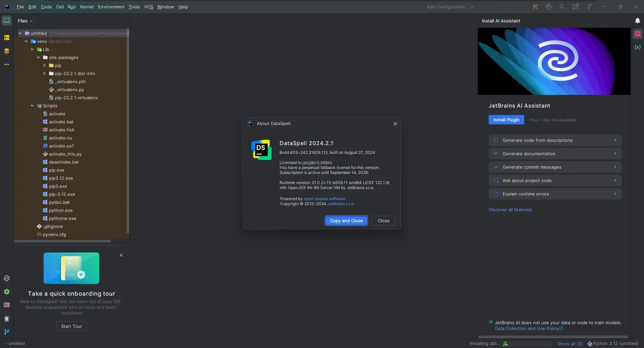
Task: Select activate.ps1 in the file tree
Action: 61,146
